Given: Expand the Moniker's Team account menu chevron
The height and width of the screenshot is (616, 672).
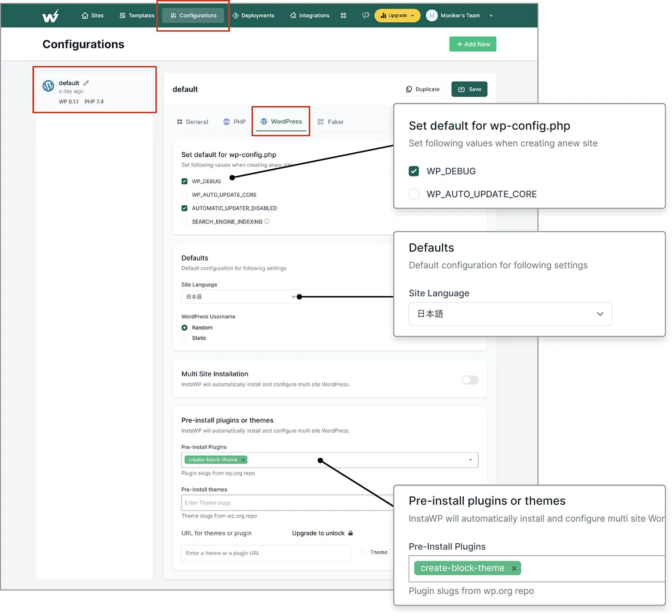Looking at the screenshot, I should coord(491,16).
